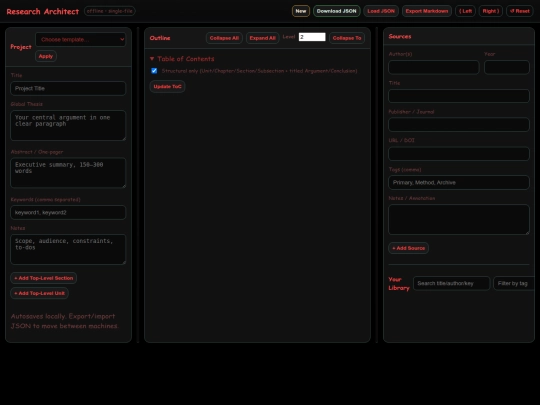Image resolution: width=540 pixels, height=405 pixels.
Task: Toggle the Right panel button
Action: [x=491, y=11]
